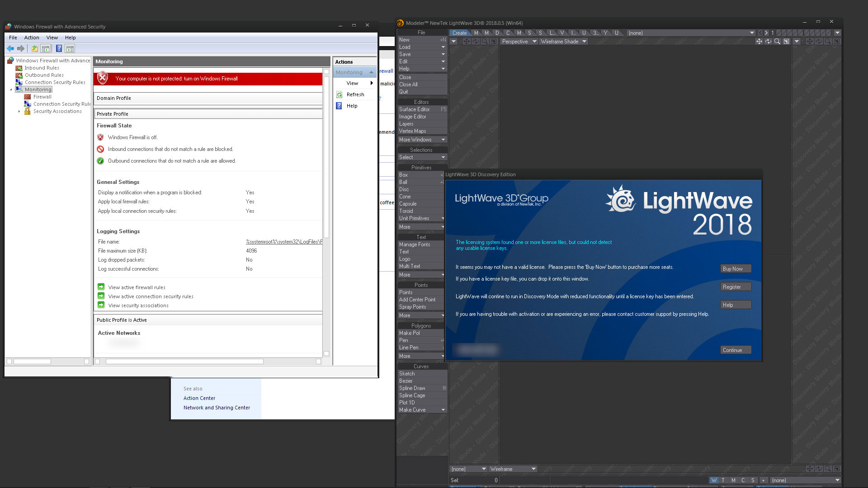Screen dimensions: 868x488
Task: Click Continue in LightWave dialog
Action: tap(736, 350)
